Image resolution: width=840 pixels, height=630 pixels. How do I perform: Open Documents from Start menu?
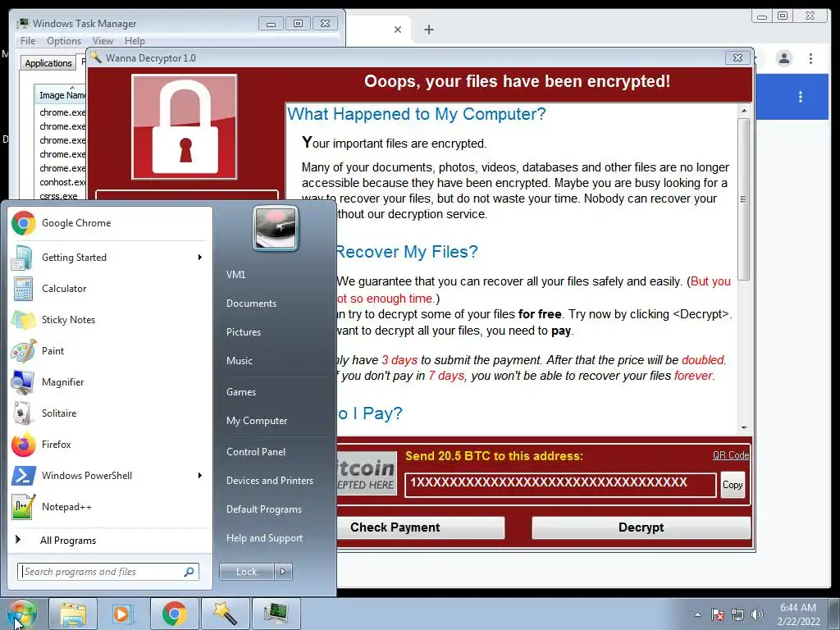point(251,304)
